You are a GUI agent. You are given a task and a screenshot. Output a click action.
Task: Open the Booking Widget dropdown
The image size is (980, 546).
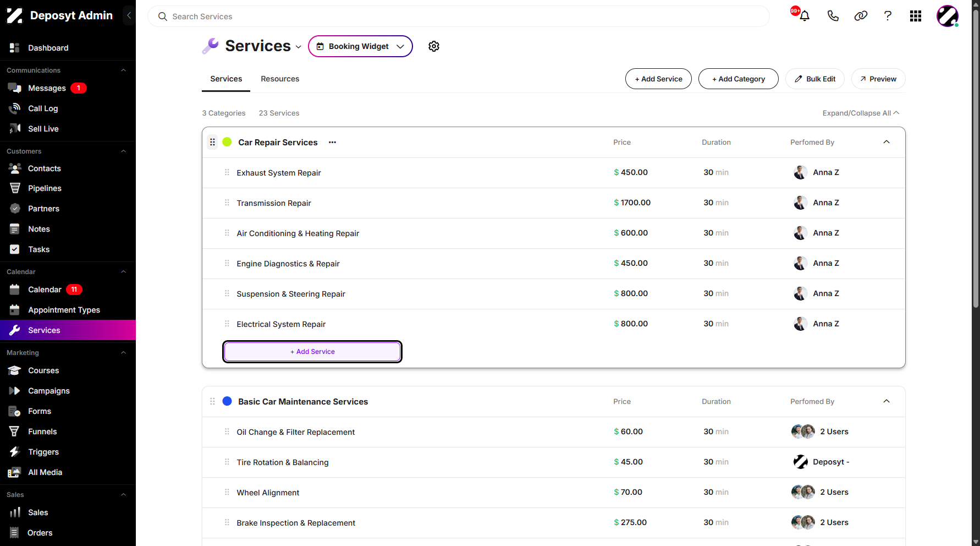coord(360,46)
